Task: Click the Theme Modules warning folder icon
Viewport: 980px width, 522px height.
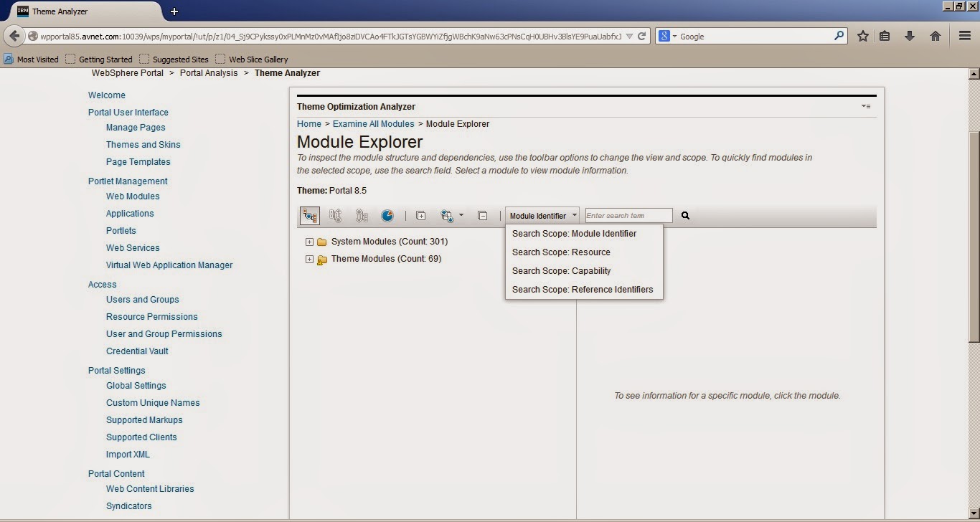Action: coord(322,260)
